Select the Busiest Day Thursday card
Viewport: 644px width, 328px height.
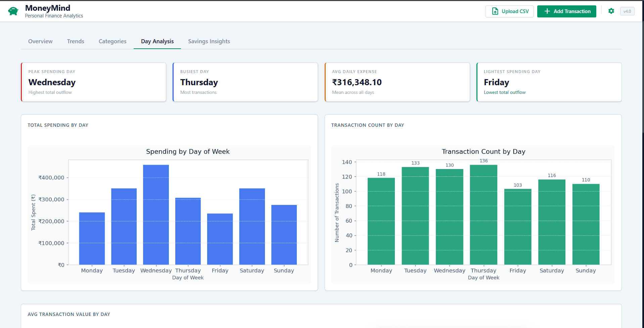point(245,82)
